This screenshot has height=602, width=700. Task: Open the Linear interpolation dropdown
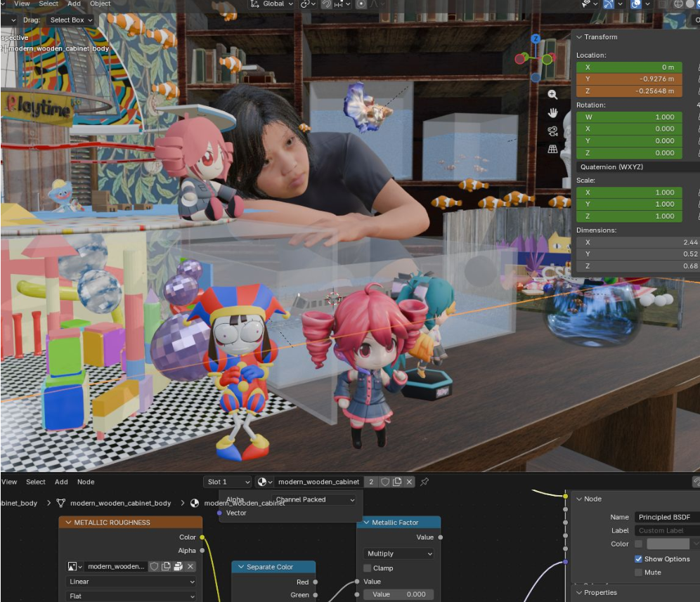[131, 582]
